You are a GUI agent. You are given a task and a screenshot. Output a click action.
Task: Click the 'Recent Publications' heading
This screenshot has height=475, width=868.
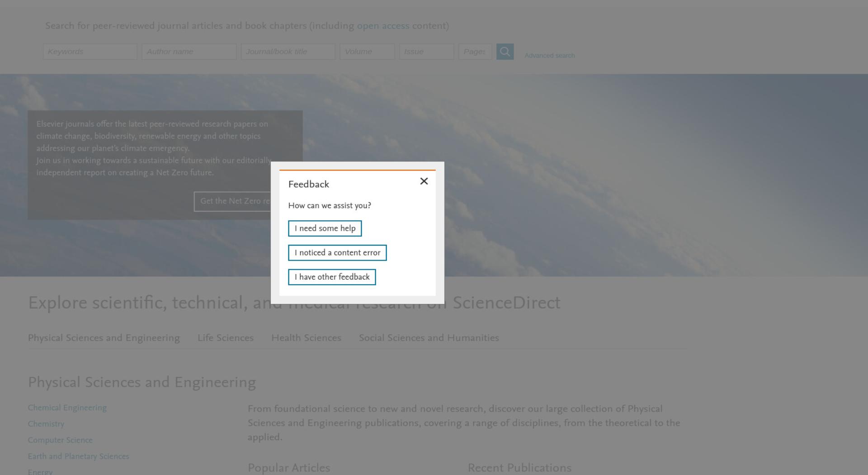point(519,468)
